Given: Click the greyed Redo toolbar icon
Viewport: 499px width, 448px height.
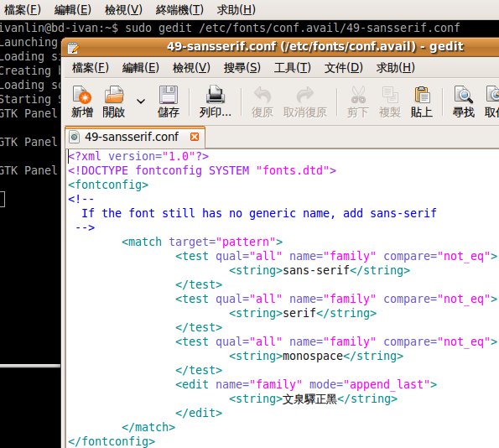Looking at the screenshot, I should (x=305, y=95).
